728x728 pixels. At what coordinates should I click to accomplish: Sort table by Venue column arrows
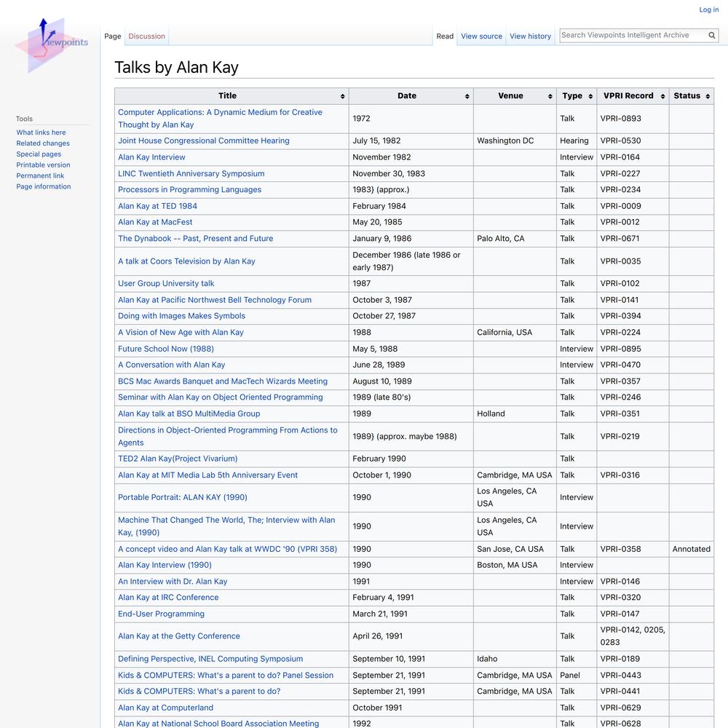click(550, 96)
